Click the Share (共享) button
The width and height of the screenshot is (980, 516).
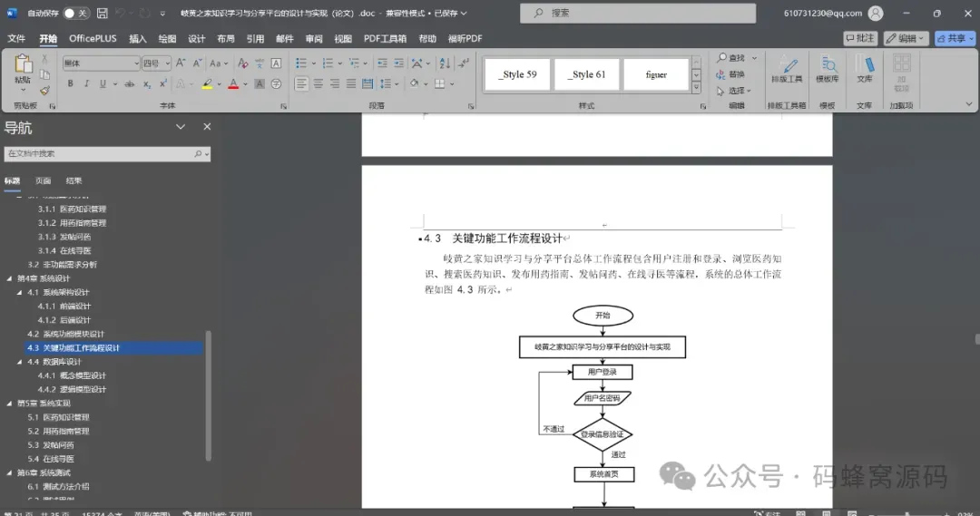(955, 39)
